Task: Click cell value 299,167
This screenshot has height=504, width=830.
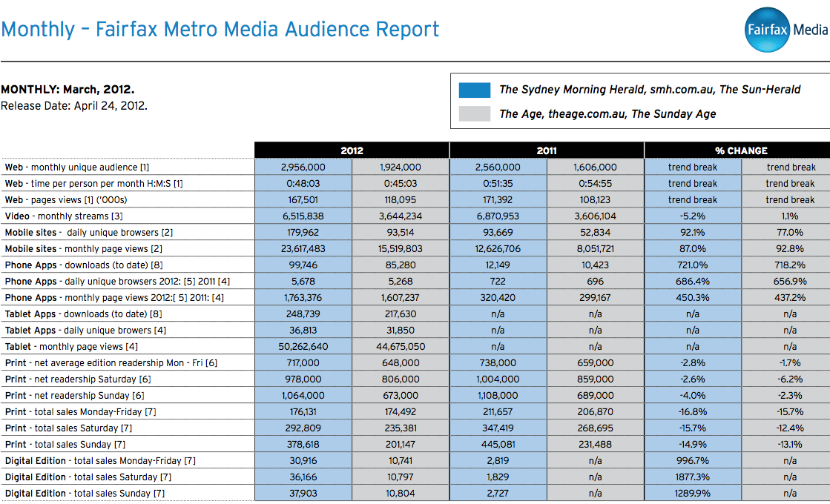Action: [595, 298]
